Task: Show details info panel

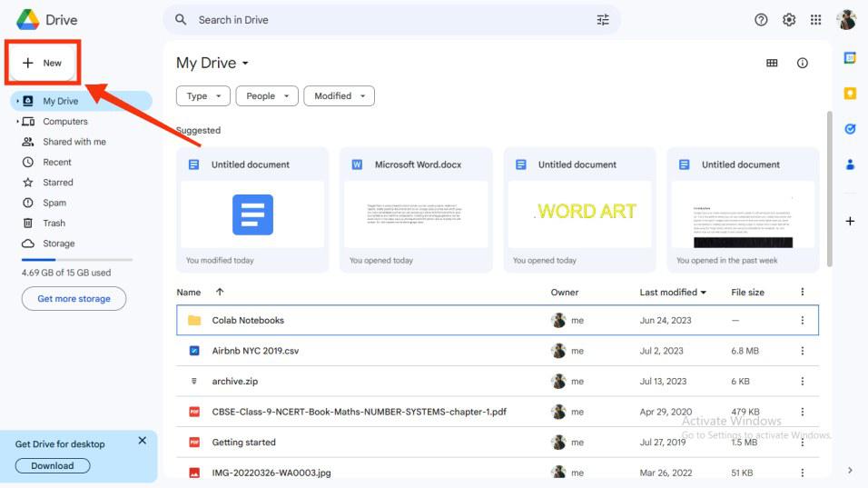Action: click(802, 63)
